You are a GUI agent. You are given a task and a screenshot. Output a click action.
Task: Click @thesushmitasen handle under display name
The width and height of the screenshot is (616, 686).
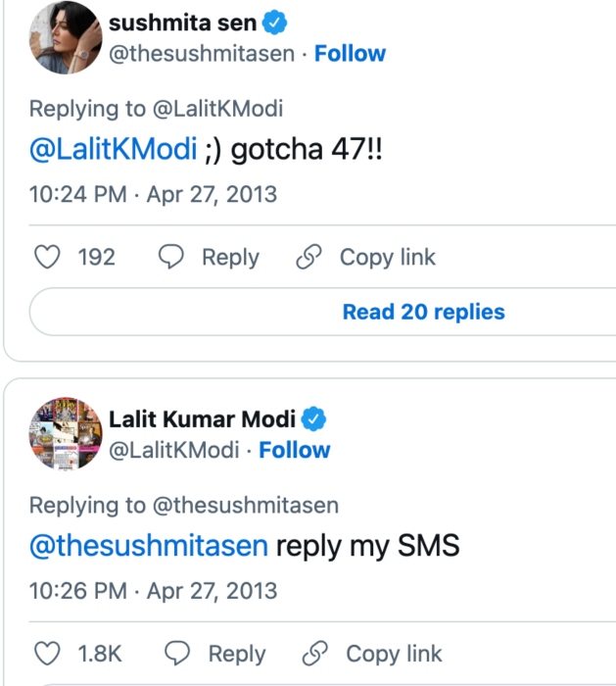click(201, 53)
